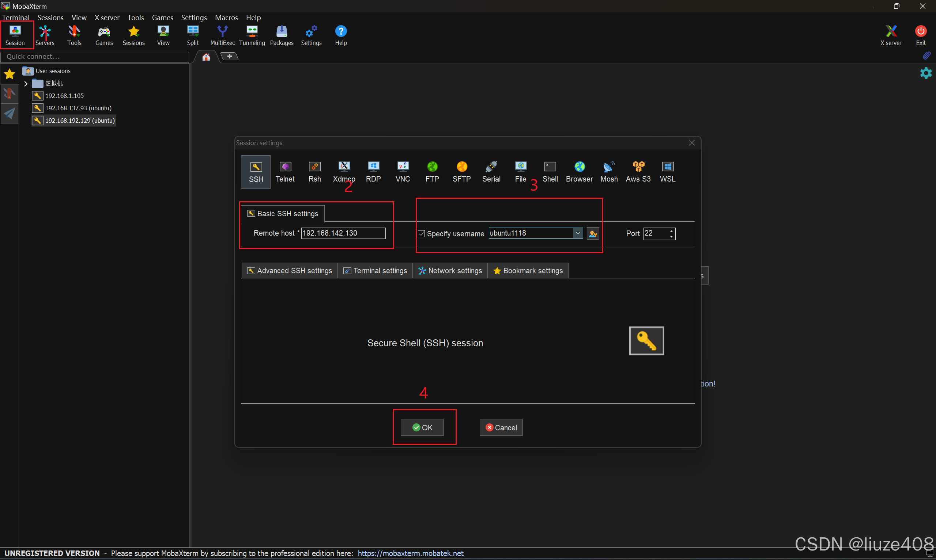Open the username dropdown list
Screen dimensions: 936x560
pyautogui.click(x=578, y=233)
